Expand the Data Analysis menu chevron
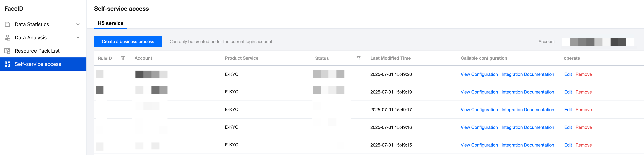This screenshot has height=155, width=644. click(78, 38)
